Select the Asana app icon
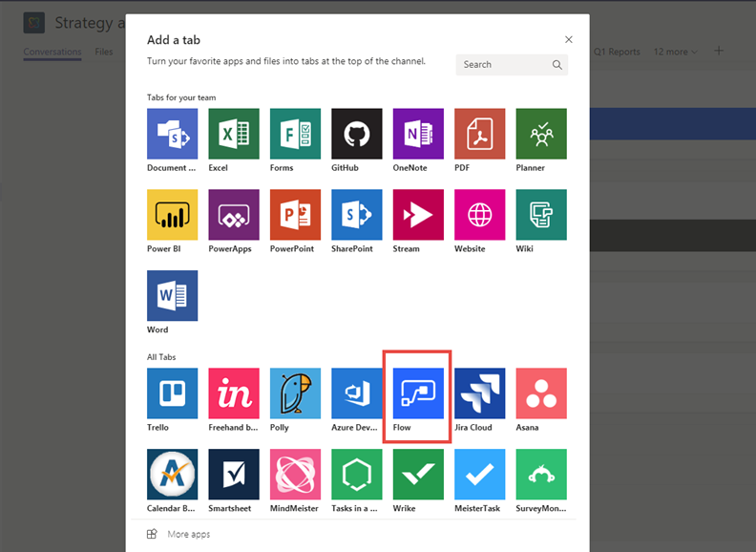The image size is (756, 552). click(x=541, y=393)
